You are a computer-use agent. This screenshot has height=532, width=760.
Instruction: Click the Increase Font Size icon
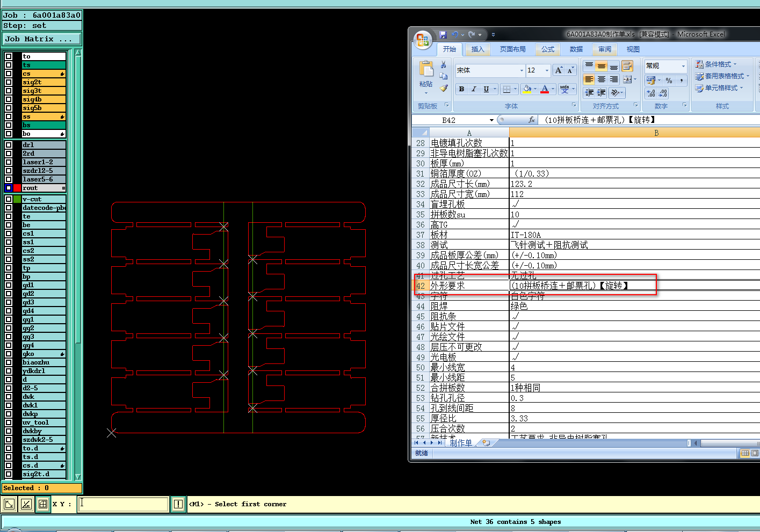point(559,70)
